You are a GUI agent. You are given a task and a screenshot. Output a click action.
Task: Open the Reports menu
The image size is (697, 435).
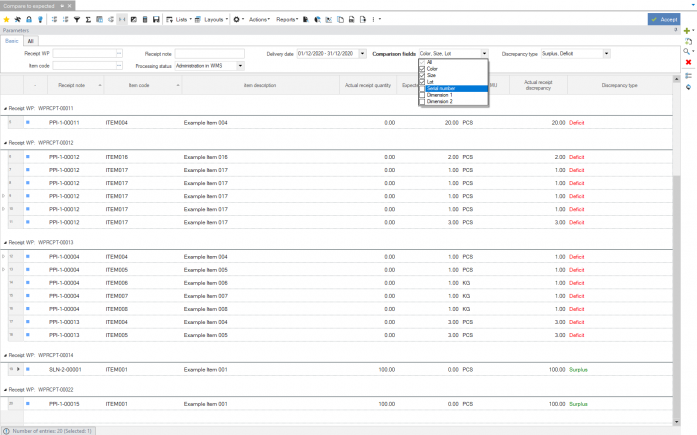[287, 20]
